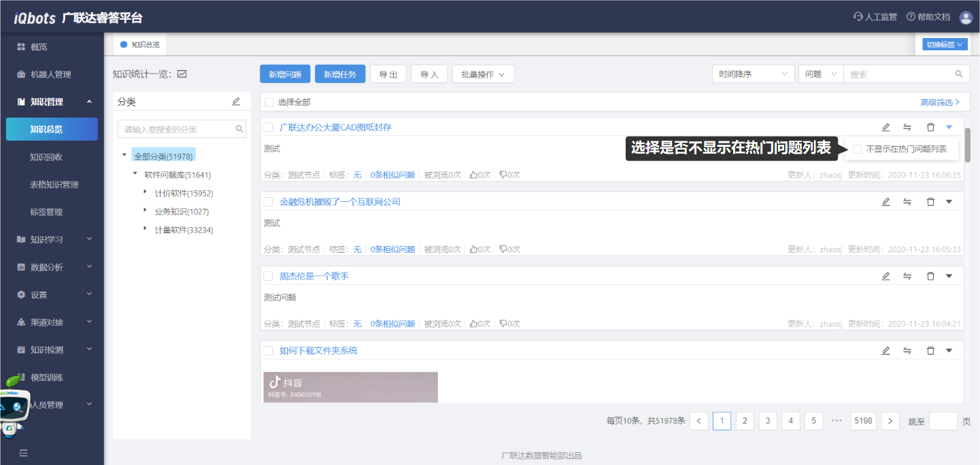Edit the 广联达办公大厦CAD图纸封存 question
980x465 pixels.
885,127
